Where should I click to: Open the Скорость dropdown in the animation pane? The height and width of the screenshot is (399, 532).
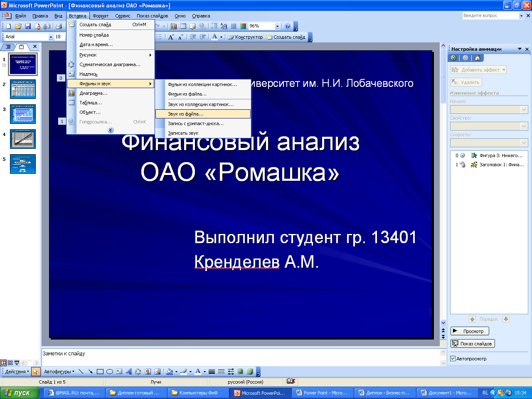[x=524, y=143]
